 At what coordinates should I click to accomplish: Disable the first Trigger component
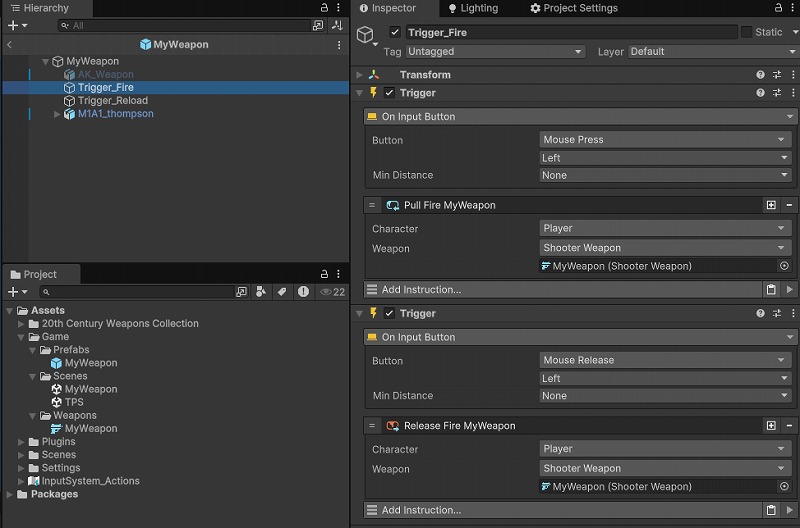tap(389, 93)
